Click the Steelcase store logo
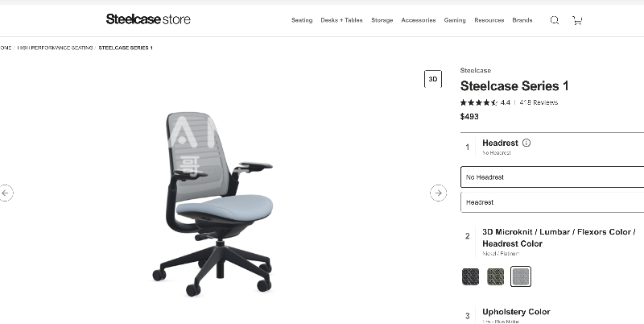The width and height of the screenshot is (644, 324). [148, 19]
